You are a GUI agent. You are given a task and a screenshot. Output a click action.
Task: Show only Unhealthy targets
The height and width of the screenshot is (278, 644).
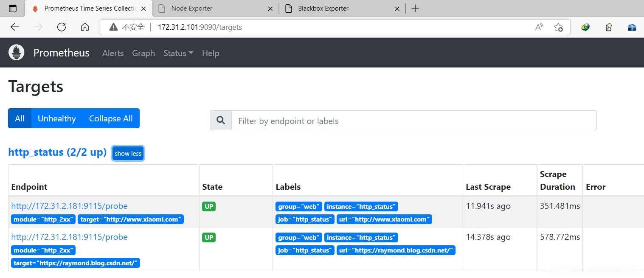coord(56,118)
